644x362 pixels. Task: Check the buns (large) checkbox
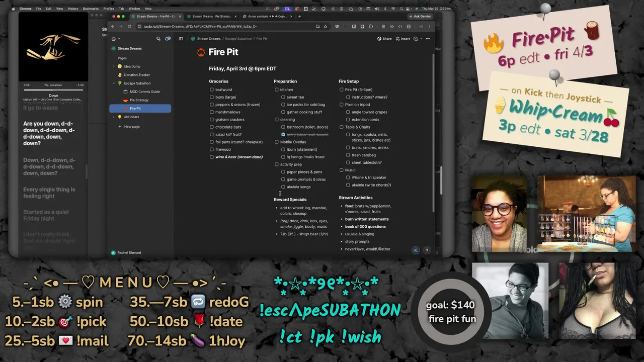coord(212,97)
